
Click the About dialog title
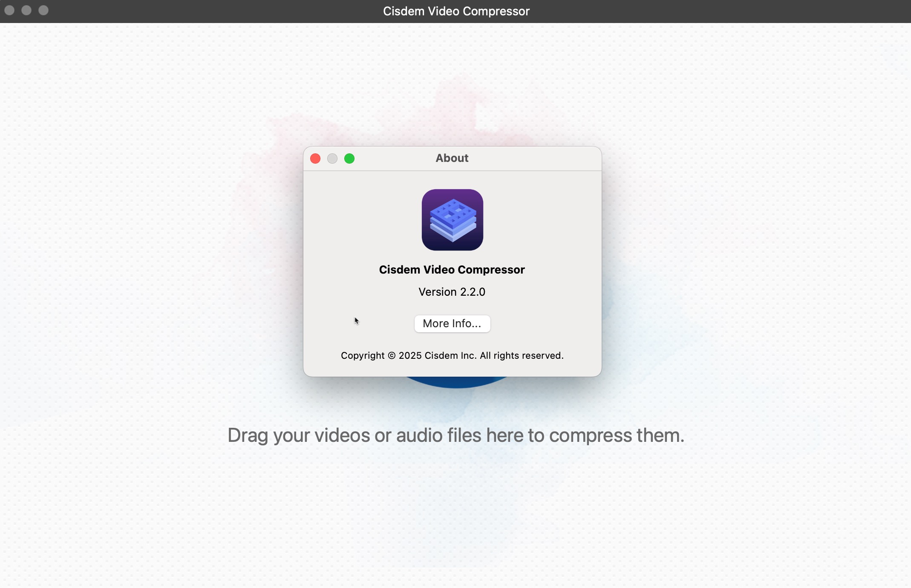[452, 158]
